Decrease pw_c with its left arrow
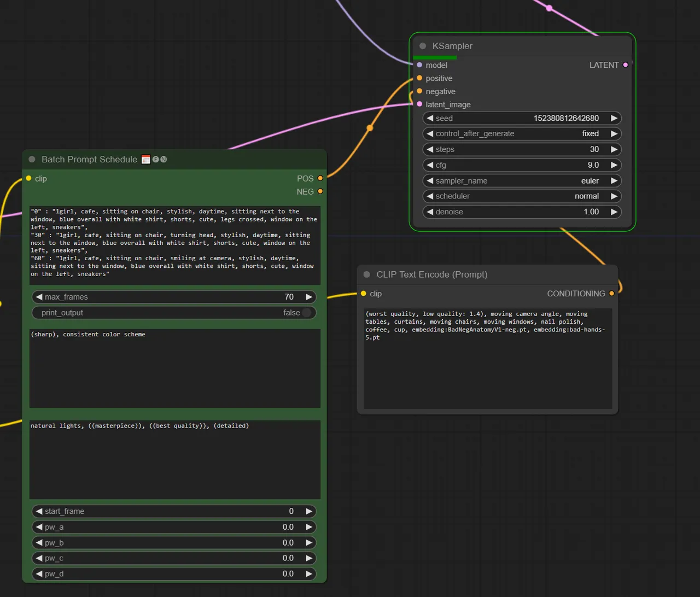 click(x=39, y=558)
